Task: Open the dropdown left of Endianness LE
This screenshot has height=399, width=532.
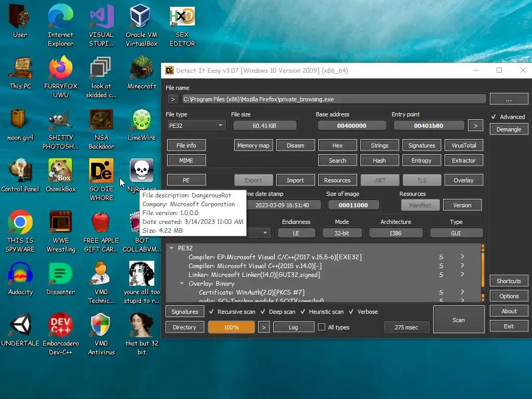Action: (x=265, y=233)
